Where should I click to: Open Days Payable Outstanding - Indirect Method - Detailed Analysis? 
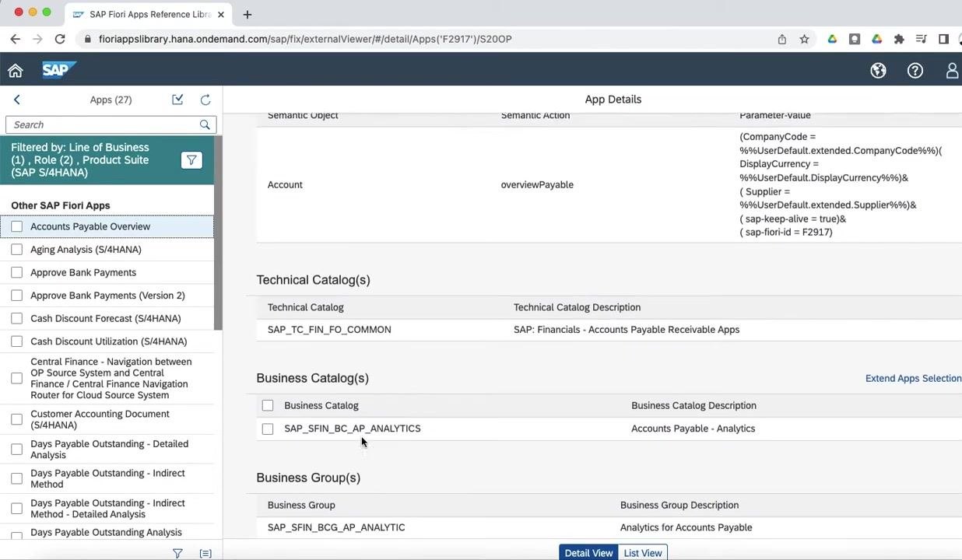[107, 509]
